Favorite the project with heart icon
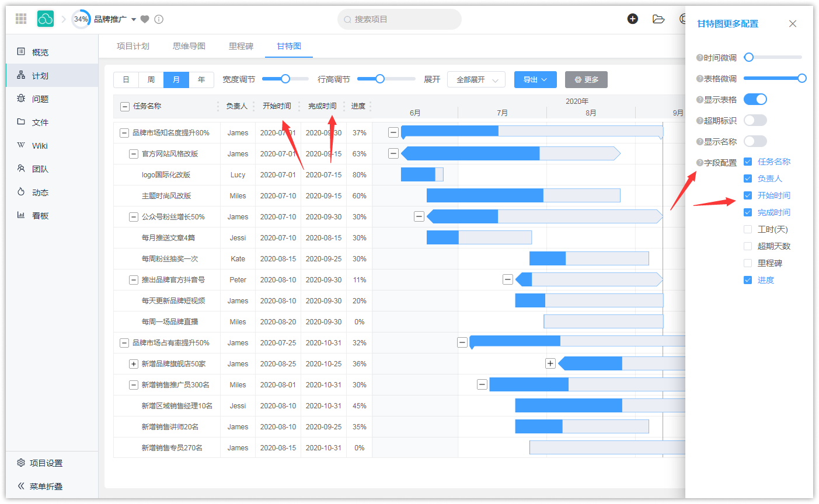 click(x=145, y=19)
